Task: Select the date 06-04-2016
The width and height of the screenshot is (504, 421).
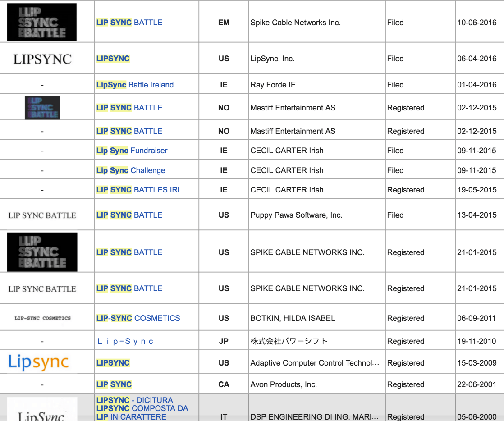Action: coord(477,59)
